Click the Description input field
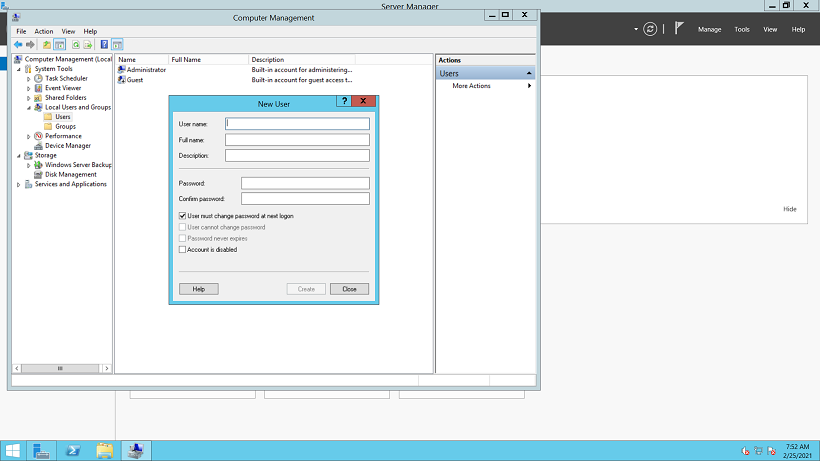The image size is (820, 461). (297, 155)
